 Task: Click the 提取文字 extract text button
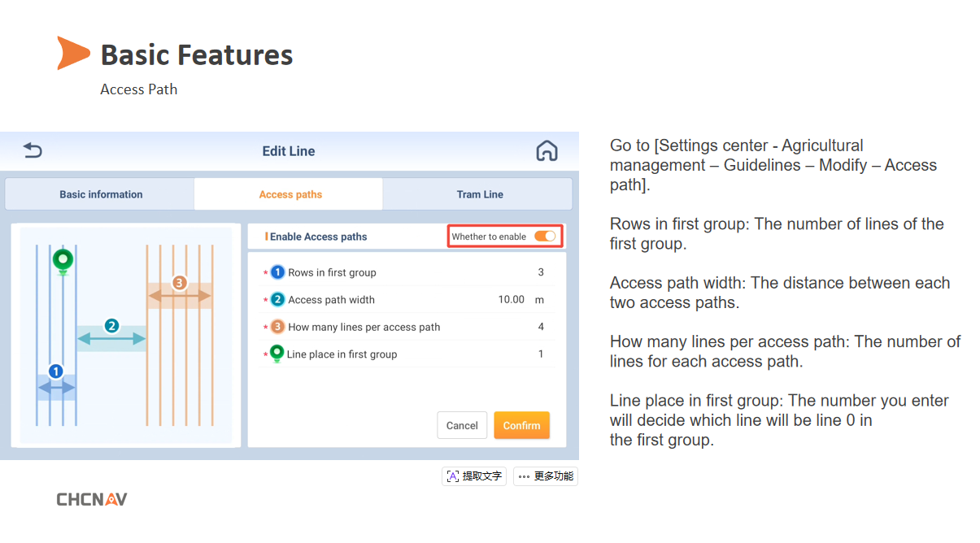(x=474, y=476)
